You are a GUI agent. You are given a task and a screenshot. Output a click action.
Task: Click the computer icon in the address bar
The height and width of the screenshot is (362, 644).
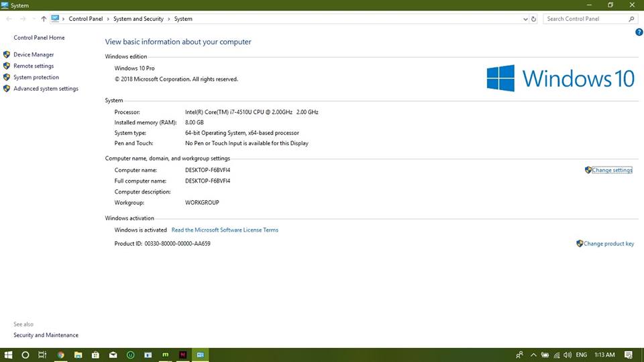click(55, 19)
